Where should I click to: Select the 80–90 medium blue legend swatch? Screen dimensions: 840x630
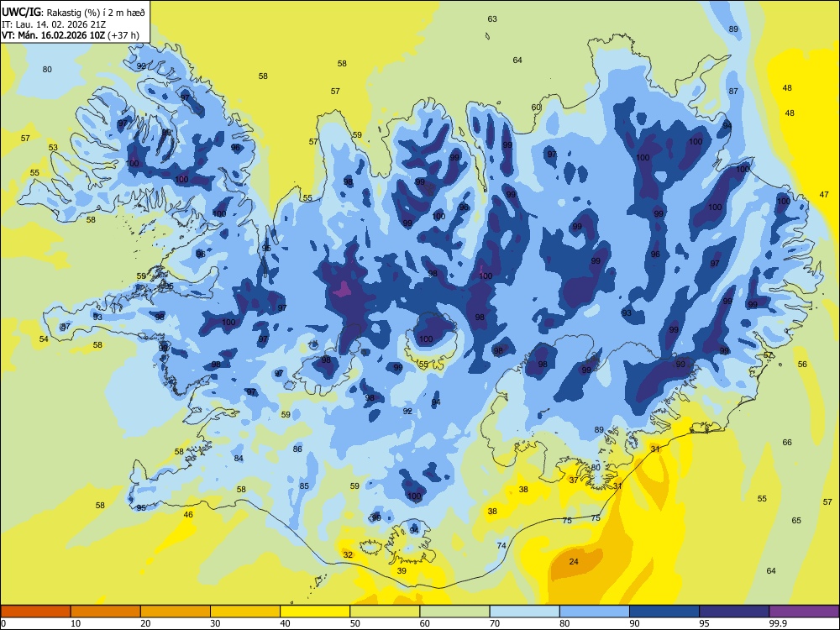pos(595,612)
